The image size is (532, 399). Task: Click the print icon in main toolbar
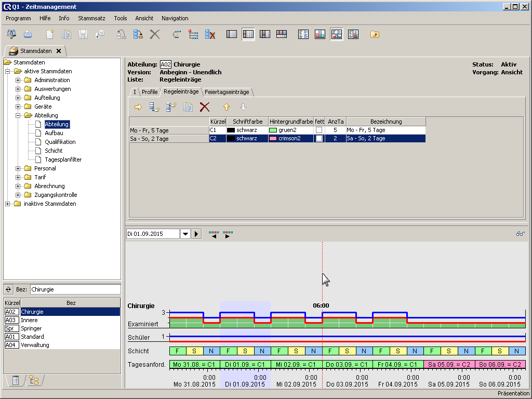click(28, 34)
